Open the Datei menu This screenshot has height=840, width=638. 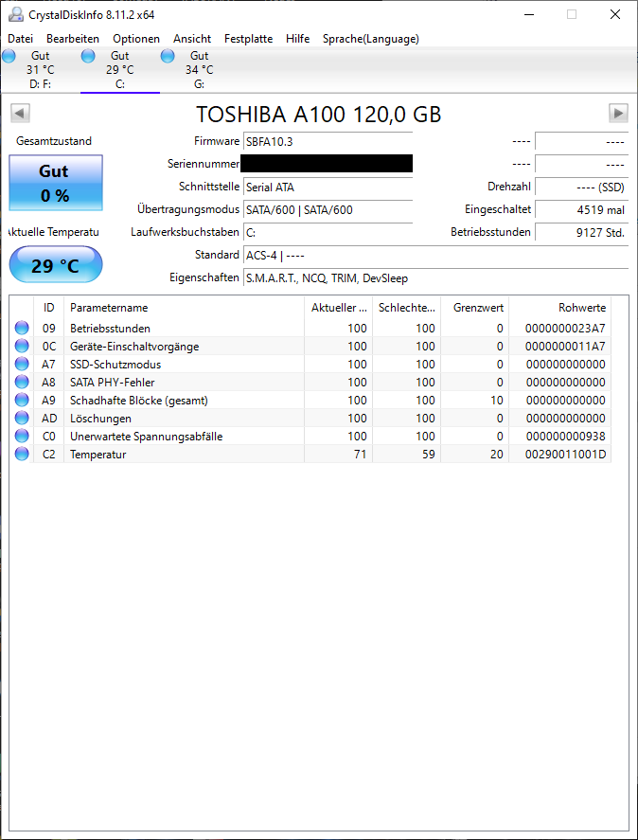tap(21, 39)
